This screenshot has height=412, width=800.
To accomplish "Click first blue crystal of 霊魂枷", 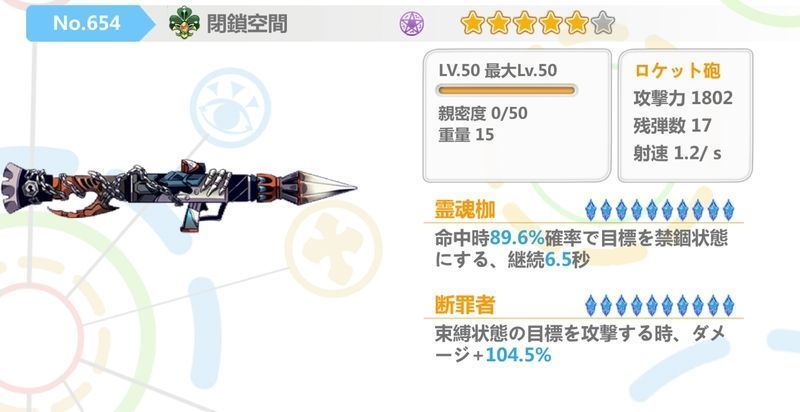I will [x=590, y=210].
